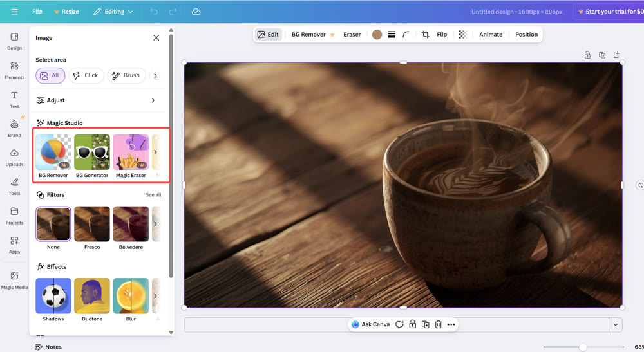Open the BG Generator thumbnail

click(92, 152)
